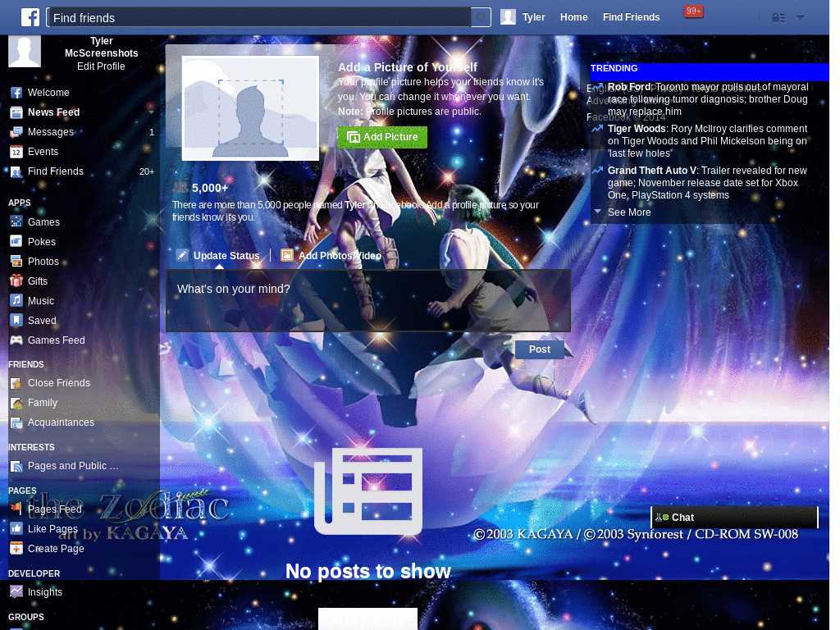Open the Family list icon

click(x=16, y=403)
